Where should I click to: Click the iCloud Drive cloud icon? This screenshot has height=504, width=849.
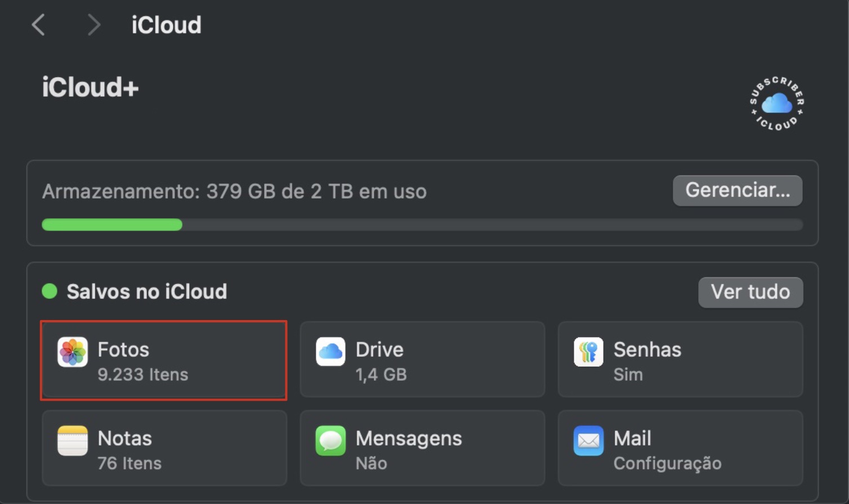click(331, 351)
